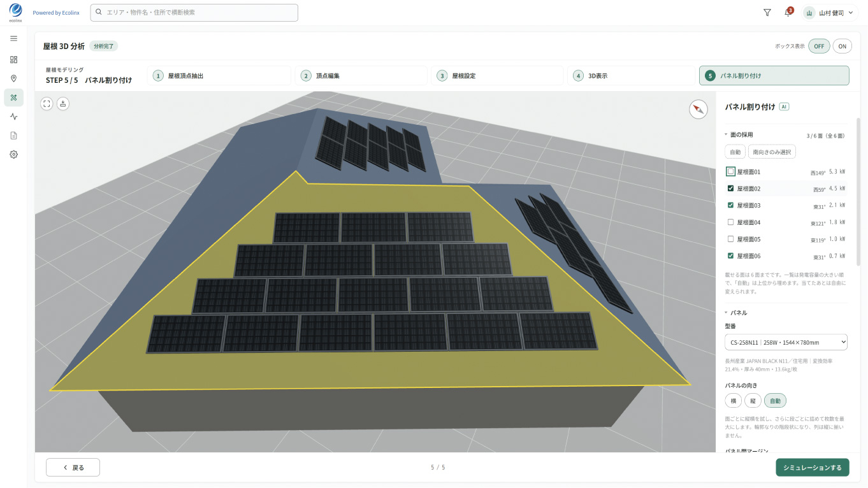Click the シミュレーションする button
The height and width of the screenshot is (488, 868).
point(812,468)
